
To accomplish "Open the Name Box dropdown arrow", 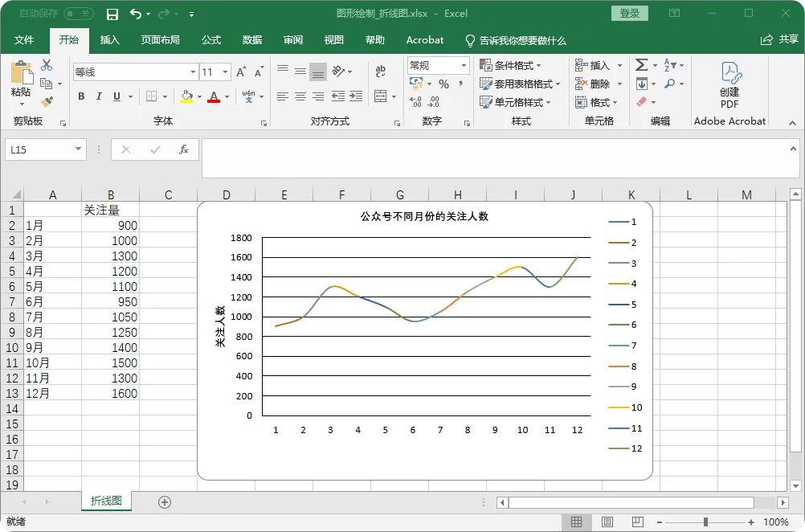I will [x=78, y=149].
